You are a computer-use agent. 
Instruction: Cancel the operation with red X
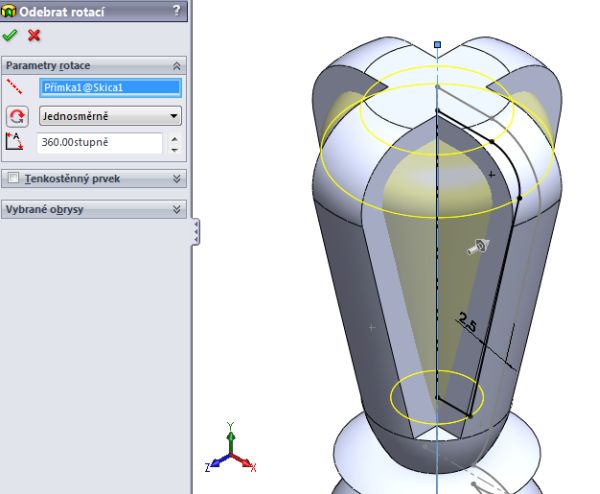click(x=34, y=35)
